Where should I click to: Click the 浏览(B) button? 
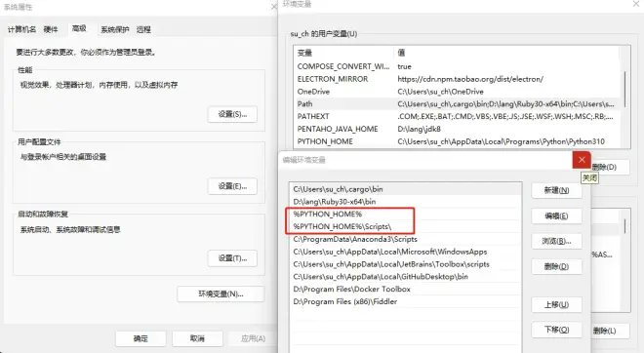click(x=556, y=242)
